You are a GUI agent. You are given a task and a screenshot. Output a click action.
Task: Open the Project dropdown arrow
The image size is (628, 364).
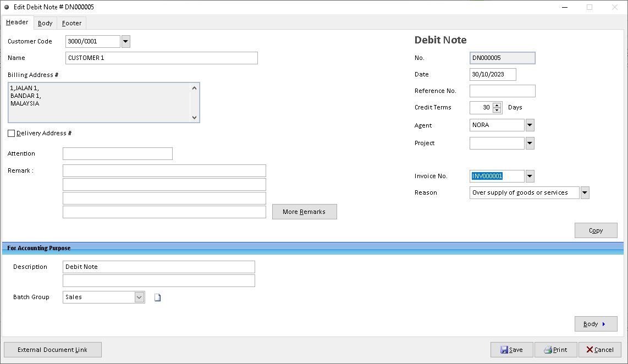pos(530,143)
